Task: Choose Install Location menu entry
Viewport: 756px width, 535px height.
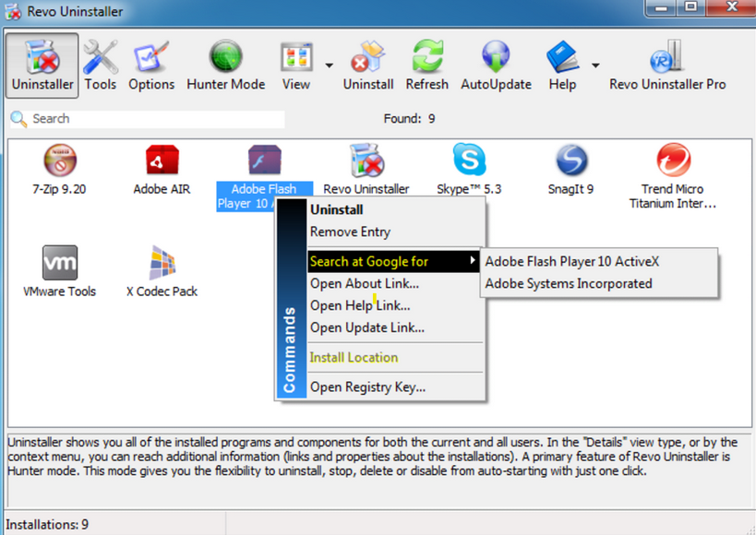Action: pyautogui.click(x=395, y=358)
